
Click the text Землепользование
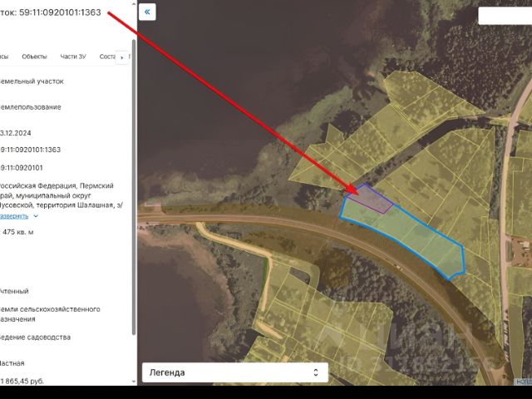point(31,107)
